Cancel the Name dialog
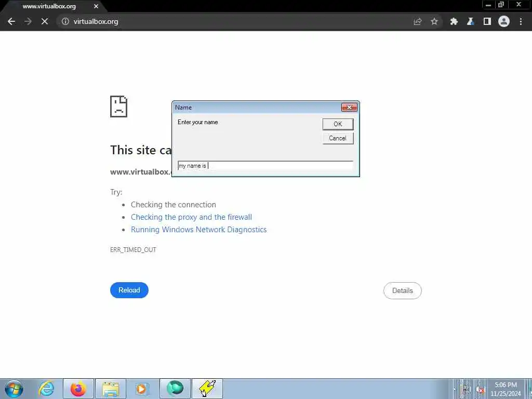Image resolution: width=532 pixels, height=399 pixels. tap(338, 138)
